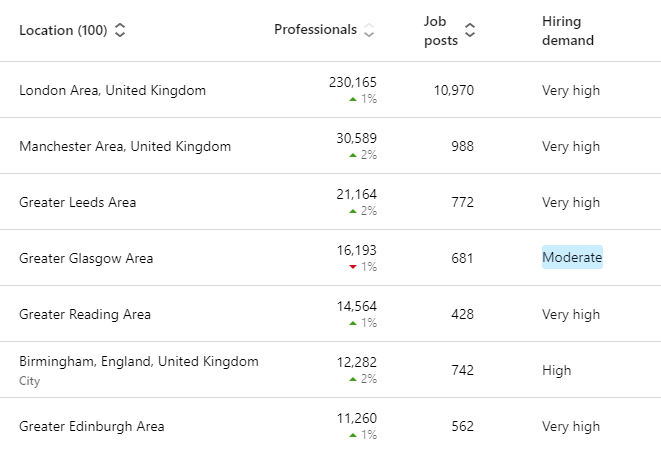The image size is (661, 450).
Task: Click Manchester's 30,589 professionals count
Action: point(356,138)
